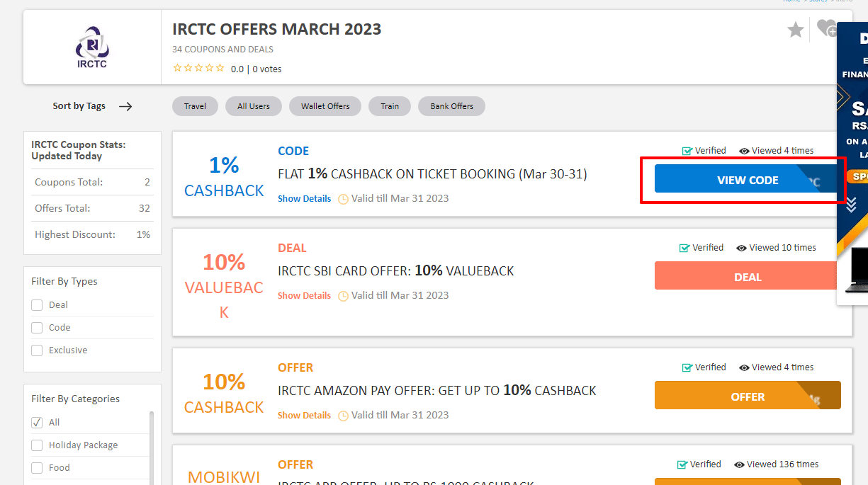
Task: Show Details for the 1% cashback coupon
Action: pos(304,198)
